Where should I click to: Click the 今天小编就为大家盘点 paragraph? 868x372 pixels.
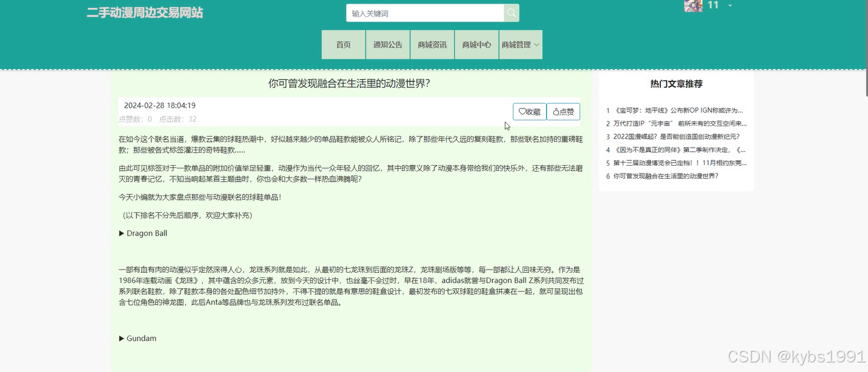click(x=200, y=197)
